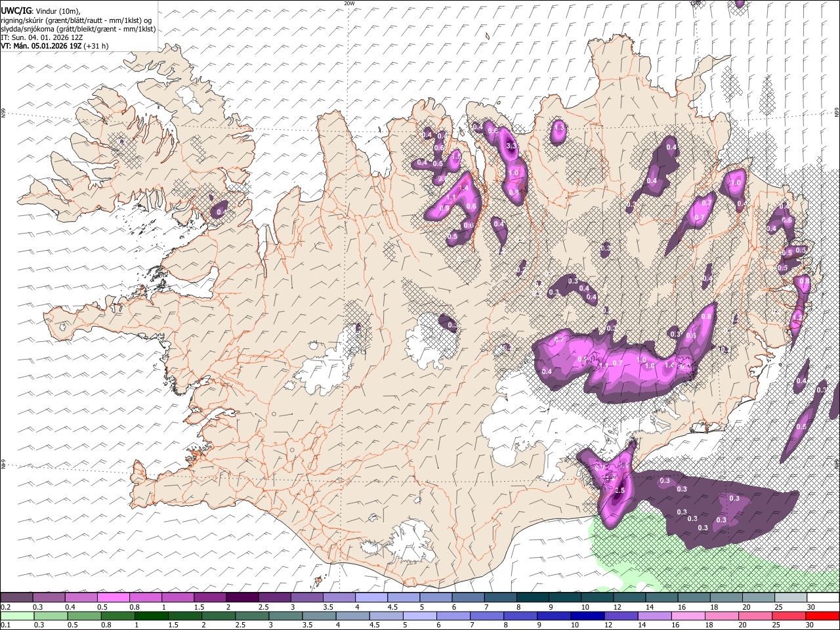Viewport: 840px width, 630px height.
Task: Click the lower scale blue swatch starting at 8
Action: pos(520,616)
